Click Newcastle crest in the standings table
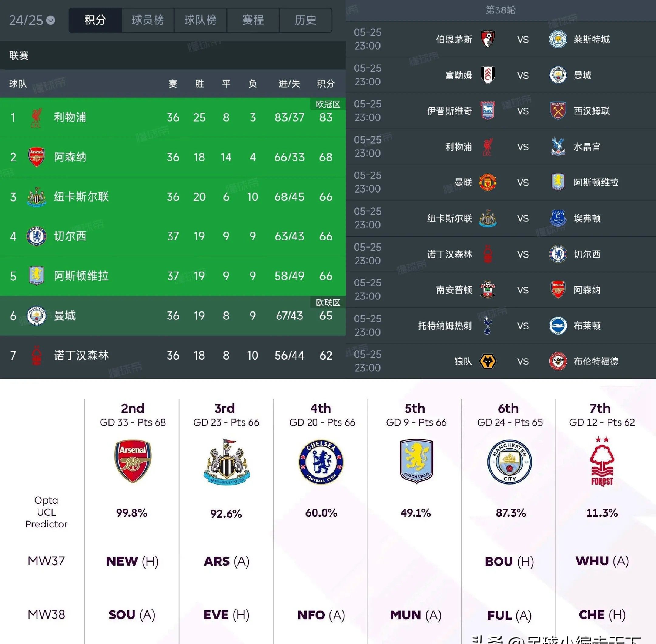656x644 pixels. point(36,197)
